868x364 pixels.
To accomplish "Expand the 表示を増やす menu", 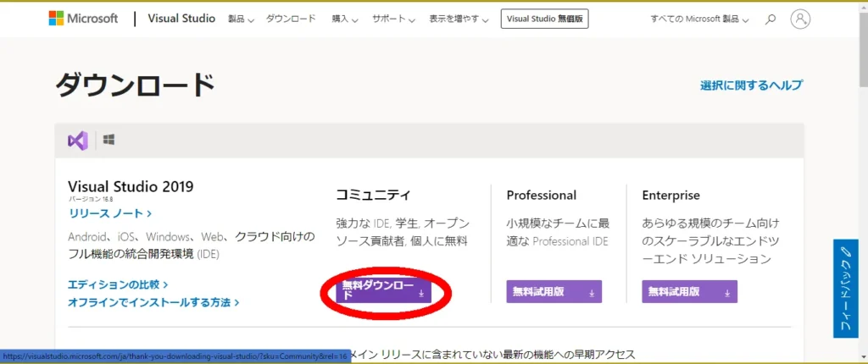I will (x=459, y=19).
